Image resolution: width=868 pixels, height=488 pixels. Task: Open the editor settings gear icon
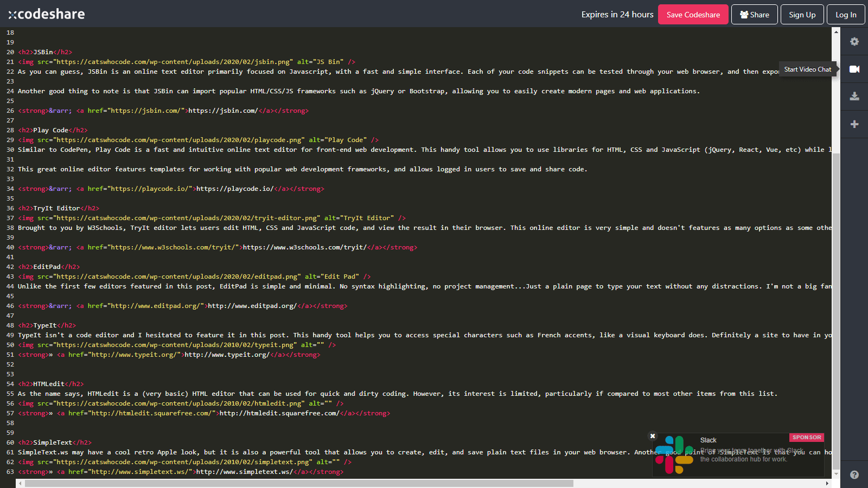[854, 42]
